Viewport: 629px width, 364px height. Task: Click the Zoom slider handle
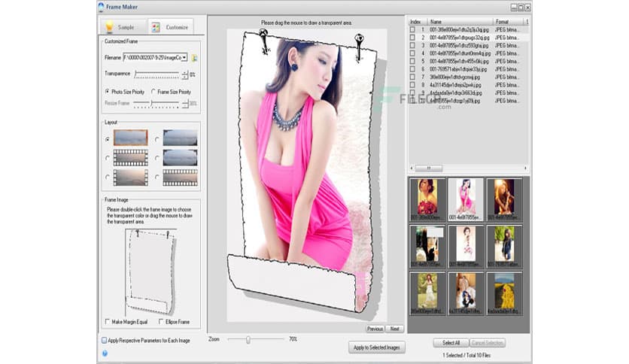[x=248, y=340]
